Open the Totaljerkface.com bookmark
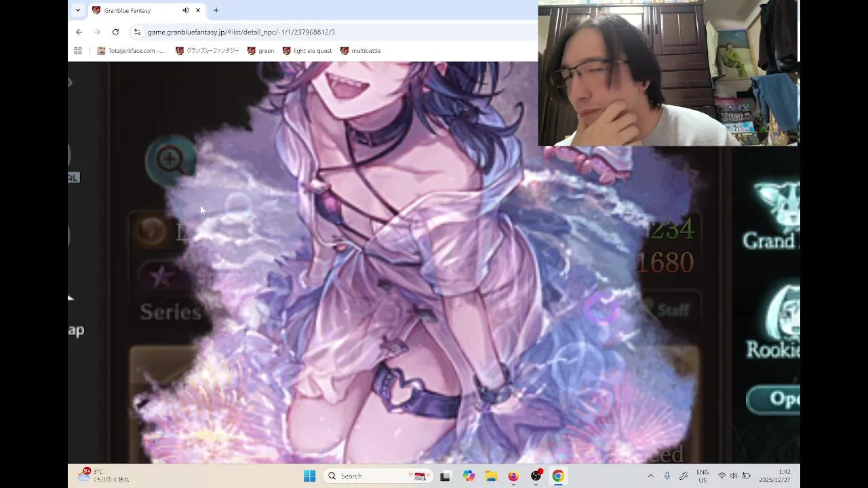 (x=131, y=51)
